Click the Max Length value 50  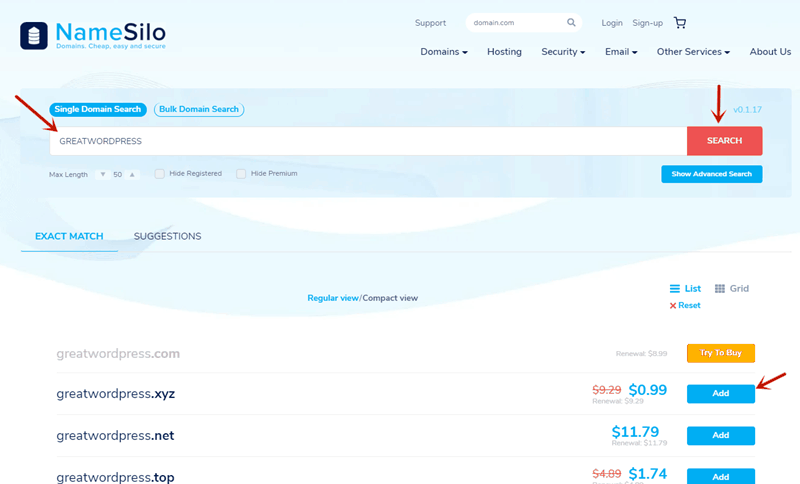117,174
